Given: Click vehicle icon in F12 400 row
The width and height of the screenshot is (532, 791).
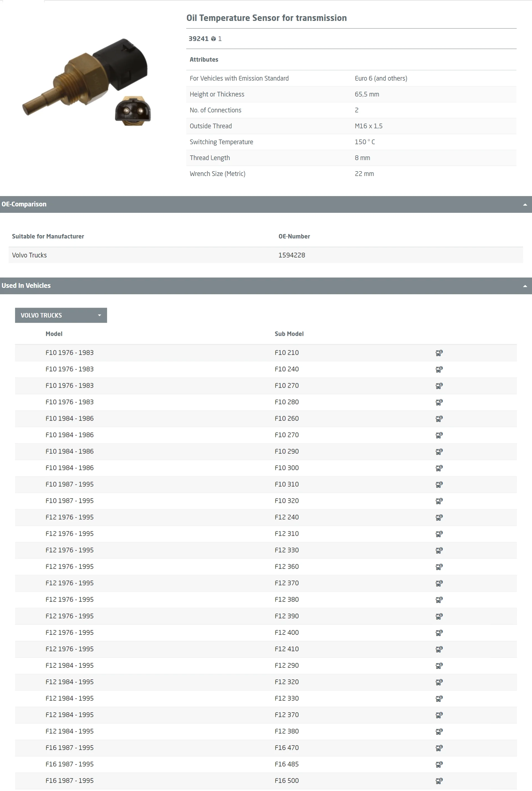Looking at the screenshot, I should (439, 633).
